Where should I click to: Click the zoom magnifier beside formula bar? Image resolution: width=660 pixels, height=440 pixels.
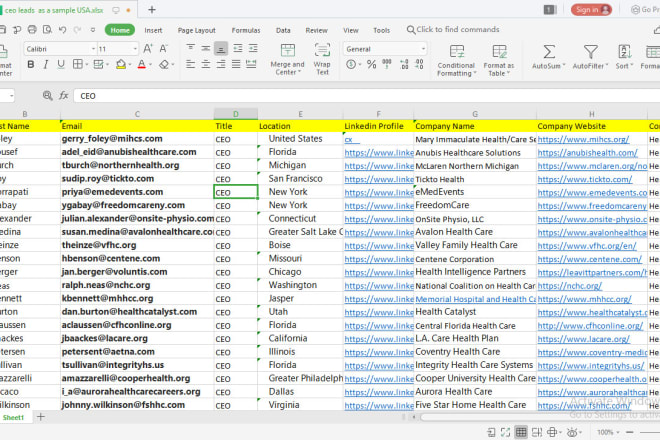coord(48,96)
